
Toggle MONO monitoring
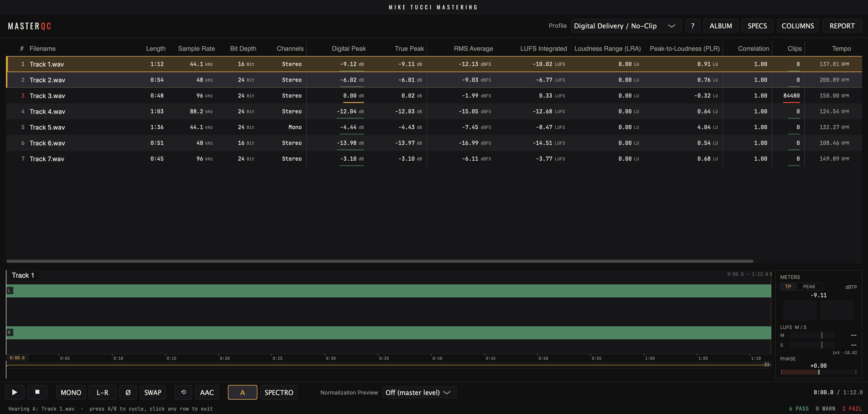71,392
